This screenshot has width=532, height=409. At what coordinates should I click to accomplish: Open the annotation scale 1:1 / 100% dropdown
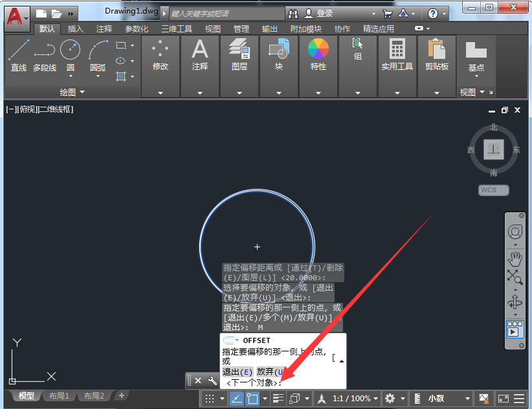pyautogui.click(x=355, y=399)
